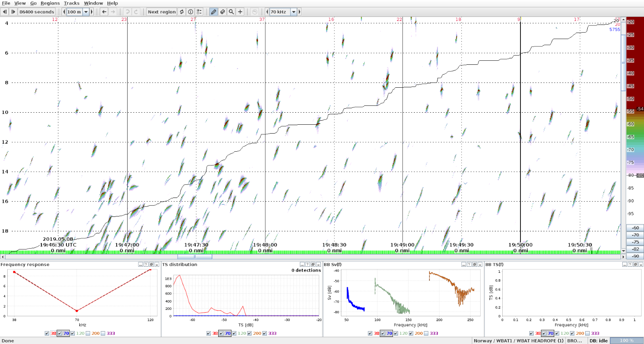Click the plus crosshair tool
The image size is (644, 344).
tap(240, 12)
